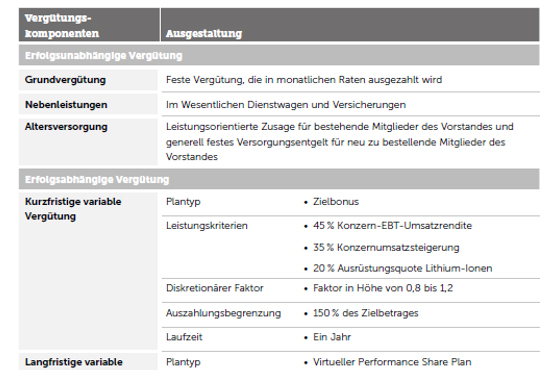
Task: Click the Nebenleistungen row label
Action: pyautogui.click(x=66, y=105)
